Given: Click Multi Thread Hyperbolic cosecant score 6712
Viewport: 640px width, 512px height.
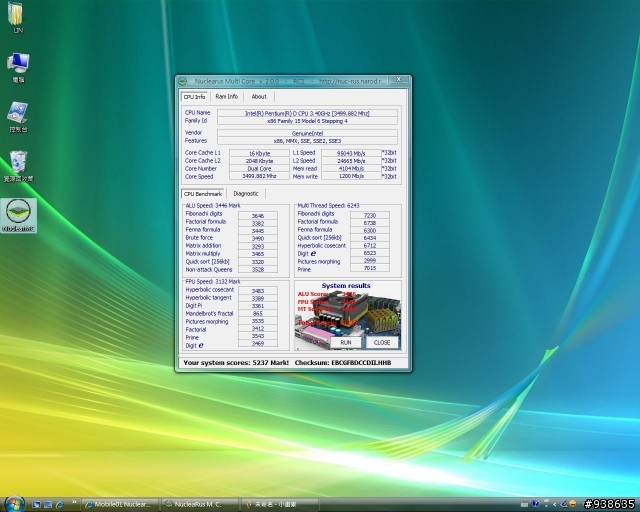Looking at the screenshot, I should coord(370,245).
